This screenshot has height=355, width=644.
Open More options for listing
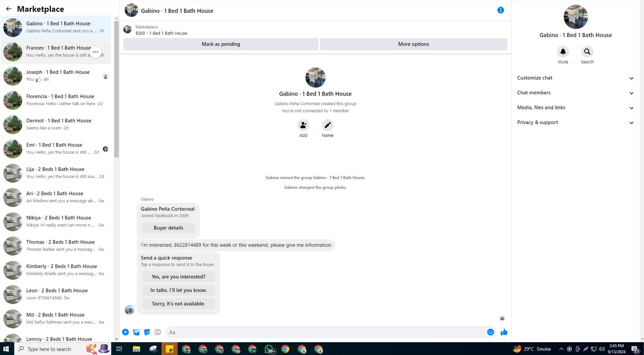pyautogui.click(x=413, y=44)
